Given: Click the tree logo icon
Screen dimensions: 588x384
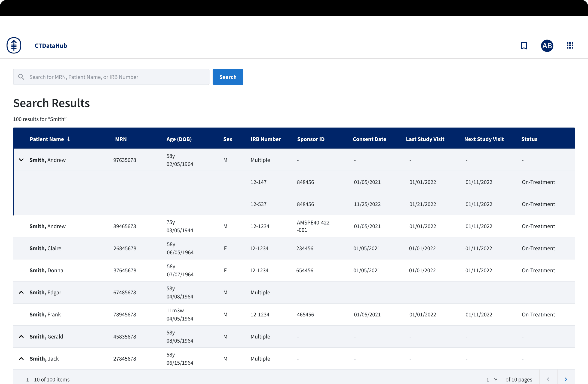Looking at the screenshot, I should pyautogui.click(x=14, y=45).
